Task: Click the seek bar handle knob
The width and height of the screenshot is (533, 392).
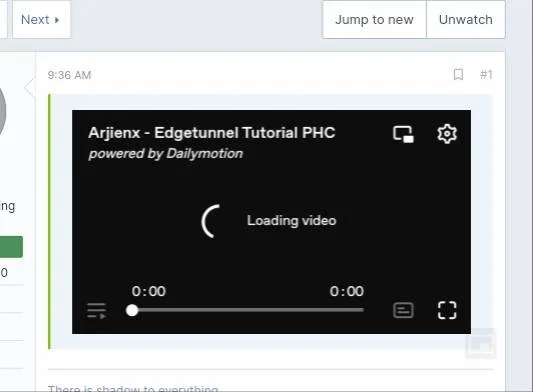Action: click(132, 310)
